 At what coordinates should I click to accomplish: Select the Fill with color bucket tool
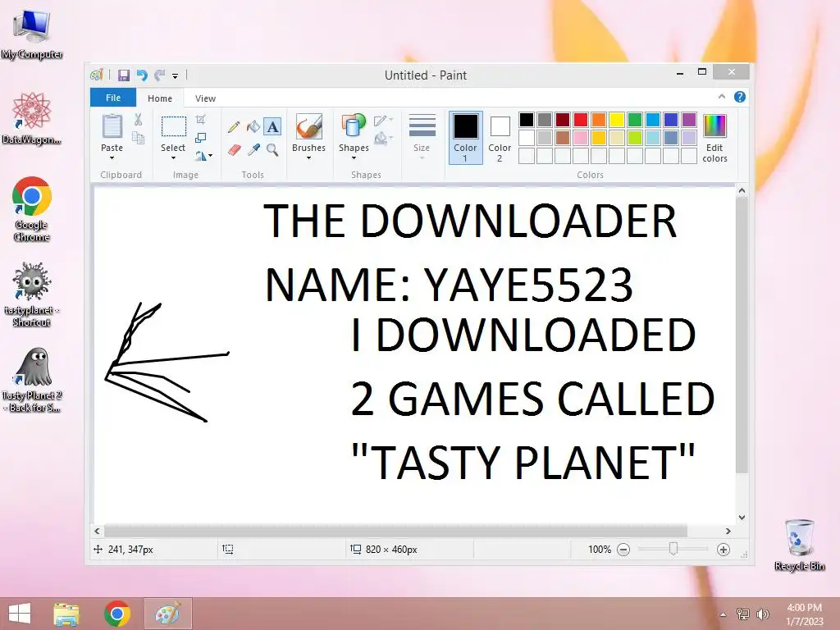point(253,127)
